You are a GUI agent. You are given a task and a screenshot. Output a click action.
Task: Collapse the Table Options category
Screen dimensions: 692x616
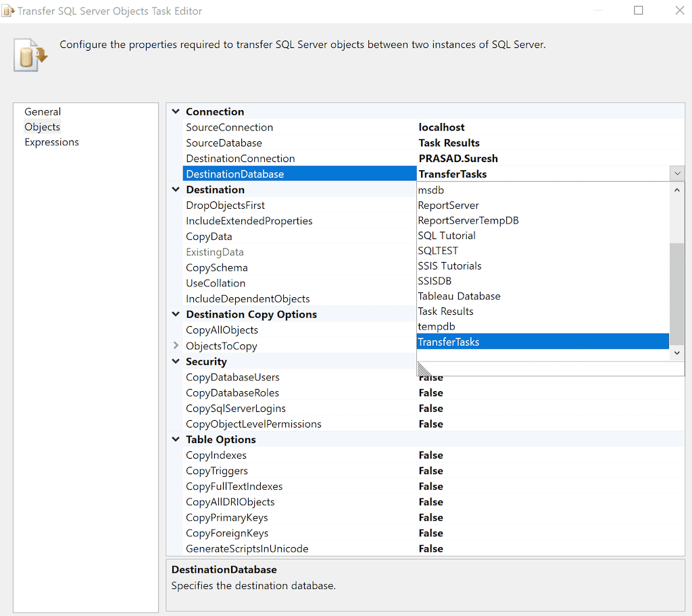point(176,439)
